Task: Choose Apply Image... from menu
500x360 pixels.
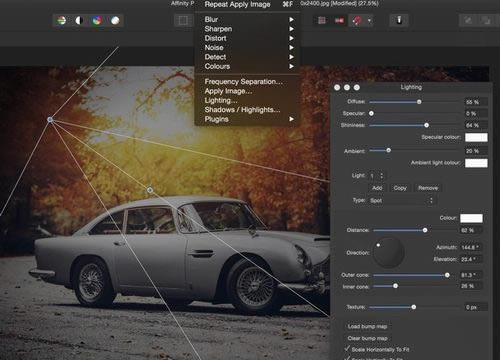Action: pyautogui.click(x=228, y=91)
